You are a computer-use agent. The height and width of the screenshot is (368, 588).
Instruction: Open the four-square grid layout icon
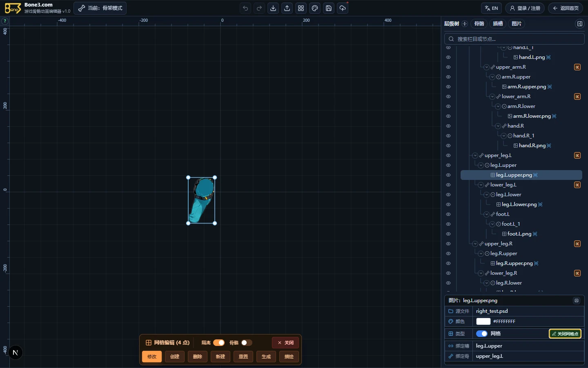click(x=301, y=8)
